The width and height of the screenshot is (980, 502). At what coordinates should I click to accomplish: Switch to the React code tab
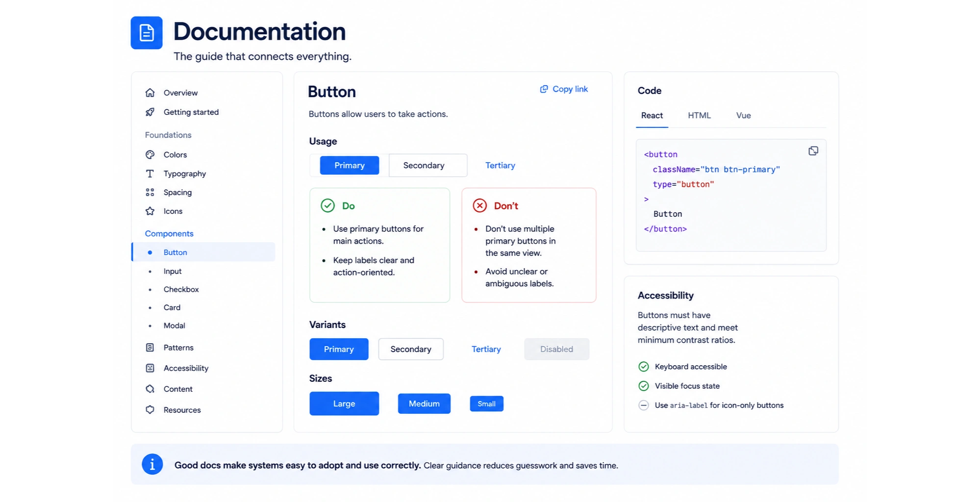652,116
